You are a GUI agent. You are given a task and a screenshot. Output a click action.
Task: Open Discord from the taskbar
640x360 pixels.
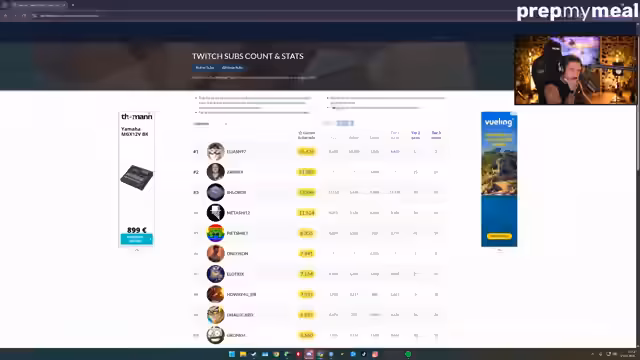tap(309, 354)
